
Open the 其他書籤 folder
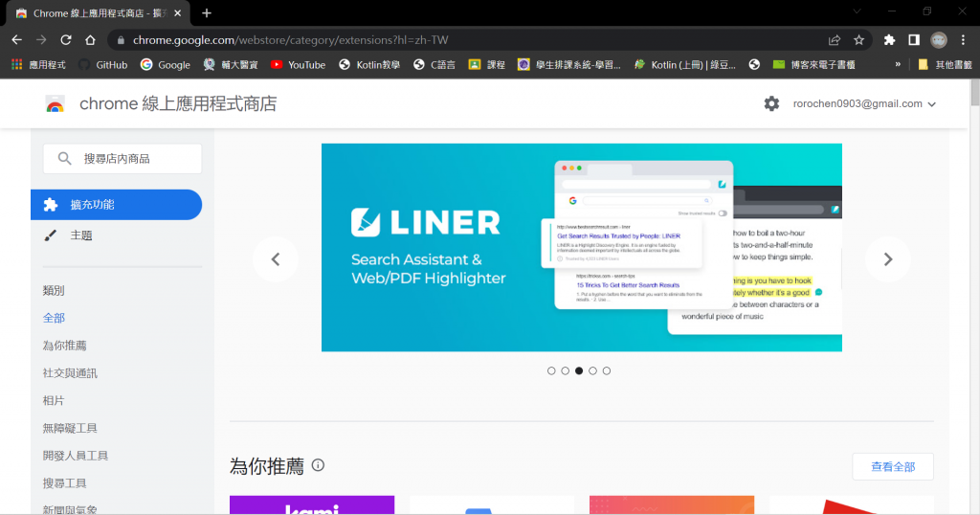[x=945, y=64]
